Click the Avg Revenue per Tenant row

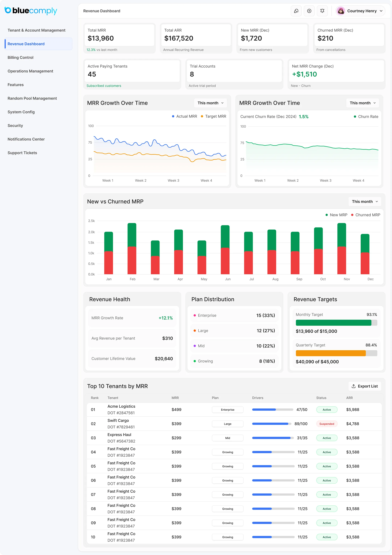132,338
